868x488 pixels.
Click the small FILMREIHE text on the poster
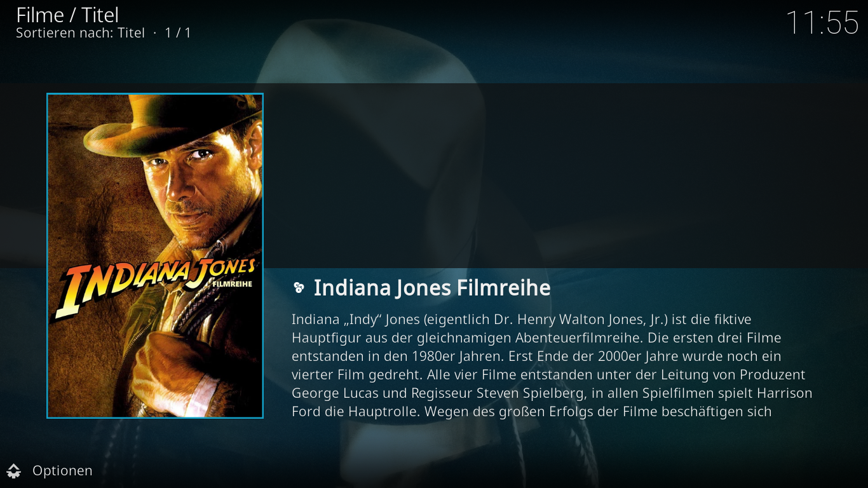[232, 284]
